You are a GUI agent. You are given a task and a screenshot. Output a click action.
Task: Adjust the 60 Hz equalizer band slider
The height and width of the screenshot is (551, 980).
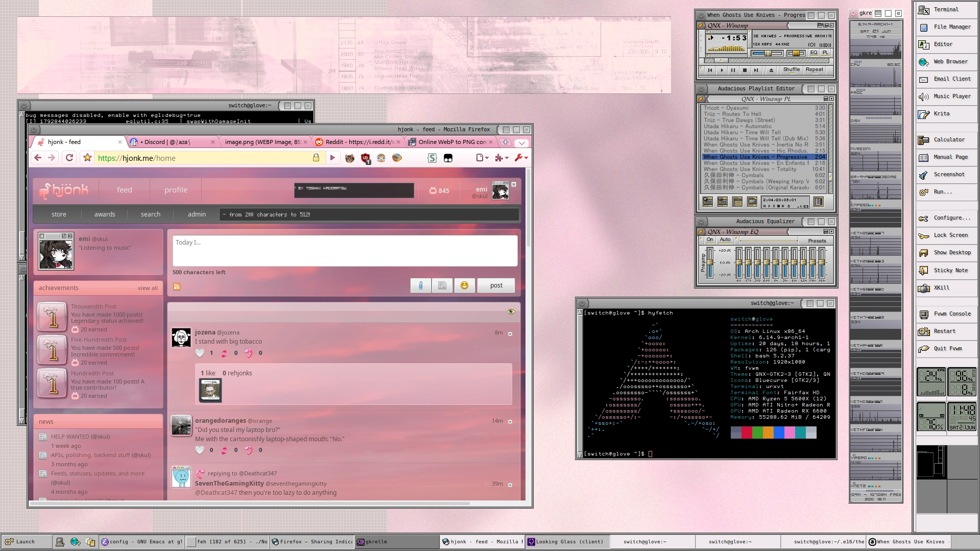[739, 262]
